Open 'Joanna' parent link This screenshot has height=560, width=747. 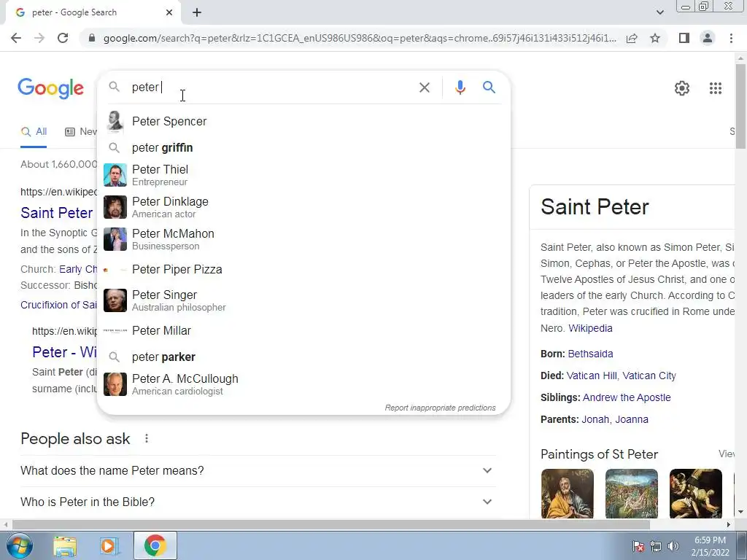[632, 419]
